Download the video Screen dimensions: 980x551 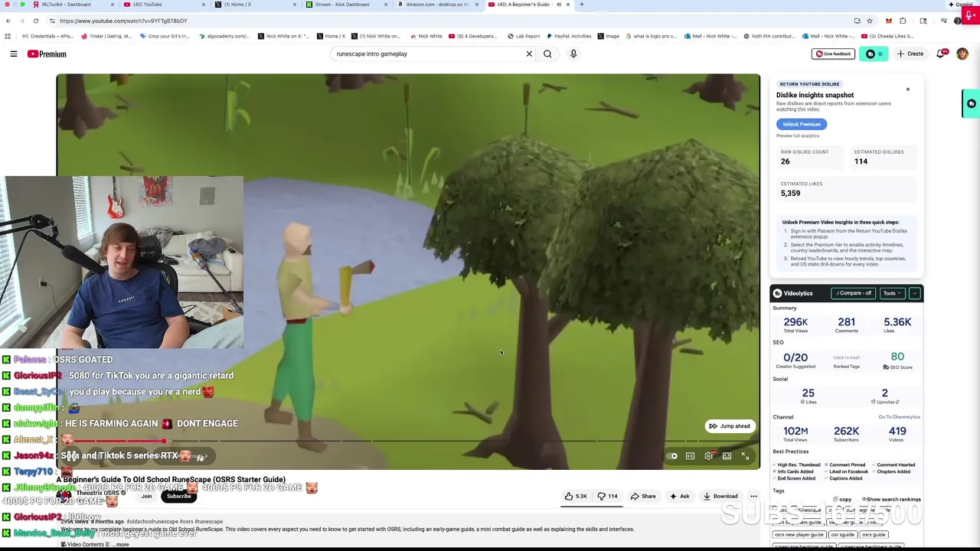pyautogui.click(x=720, y=496)
